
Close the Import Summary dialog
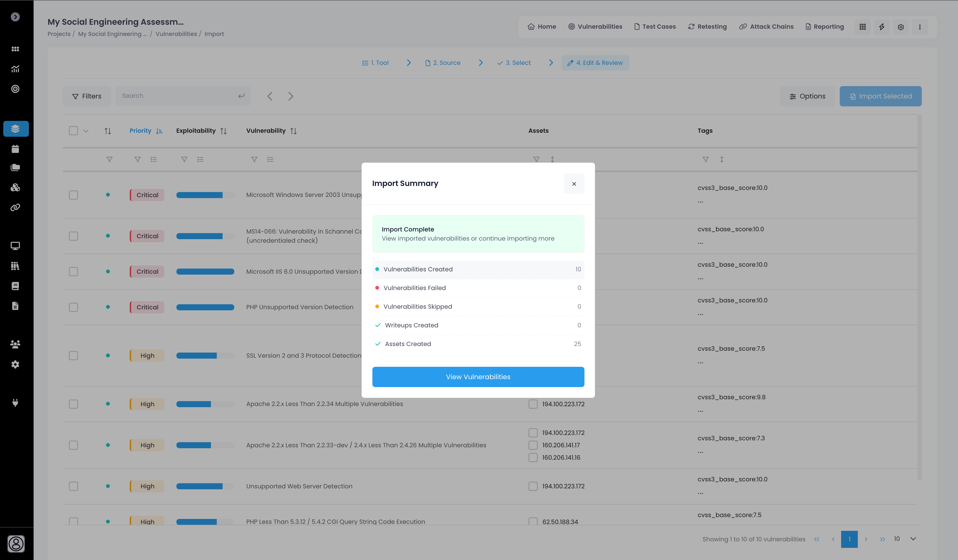(x=574, y=184)
